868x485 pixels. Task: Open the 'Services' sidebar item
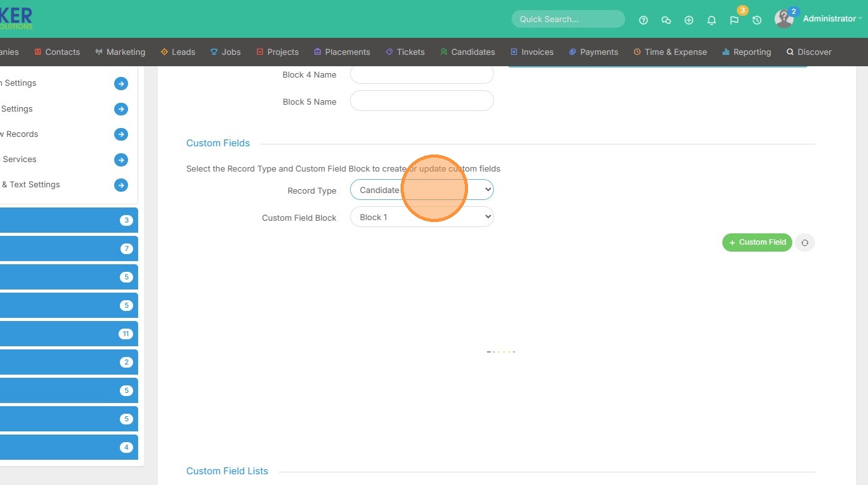point(19,160)
